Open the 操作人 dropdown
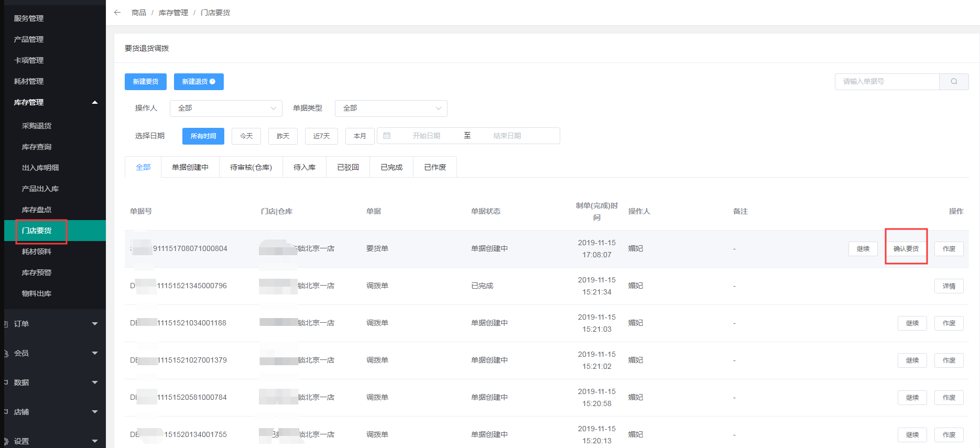Image resolution: width=980 pixels, height=448 pixels. (x=226, y=108)
